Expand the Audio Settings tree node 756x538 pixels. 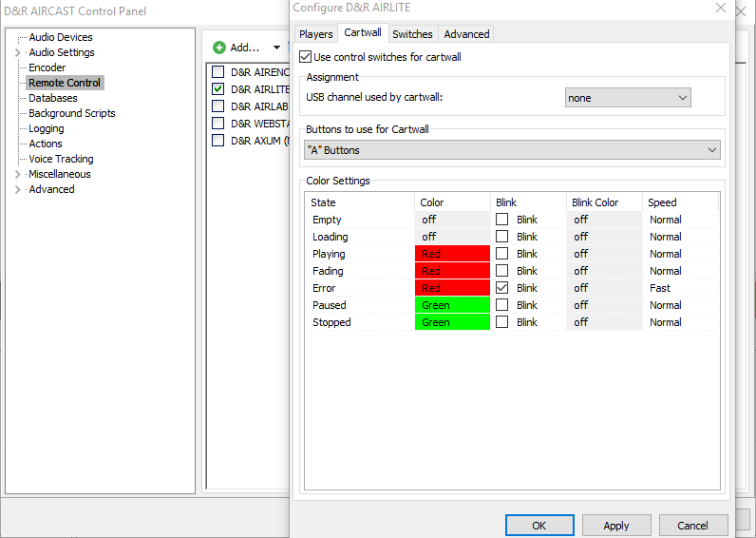click(18, 53)
